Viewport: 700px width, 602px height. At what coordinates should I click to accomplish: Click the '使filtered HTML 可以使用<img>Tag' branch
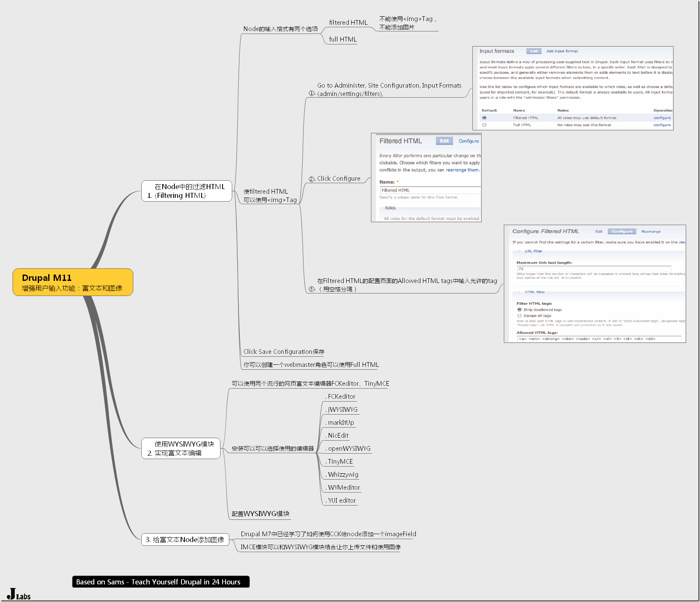point(270,196)
